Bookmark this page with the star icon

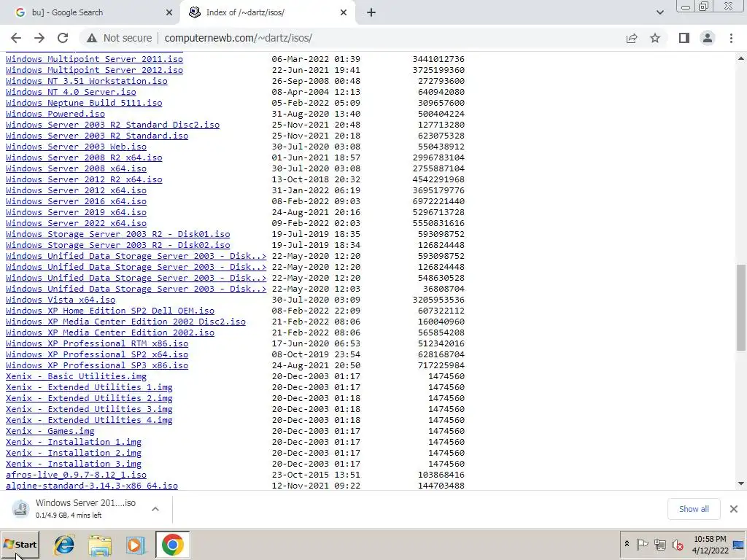(x=655, y=38)
